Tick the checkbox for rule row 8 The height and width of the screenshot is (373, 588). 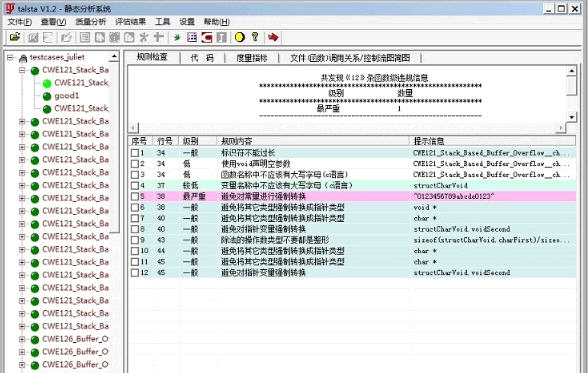[x=135, y=229]
